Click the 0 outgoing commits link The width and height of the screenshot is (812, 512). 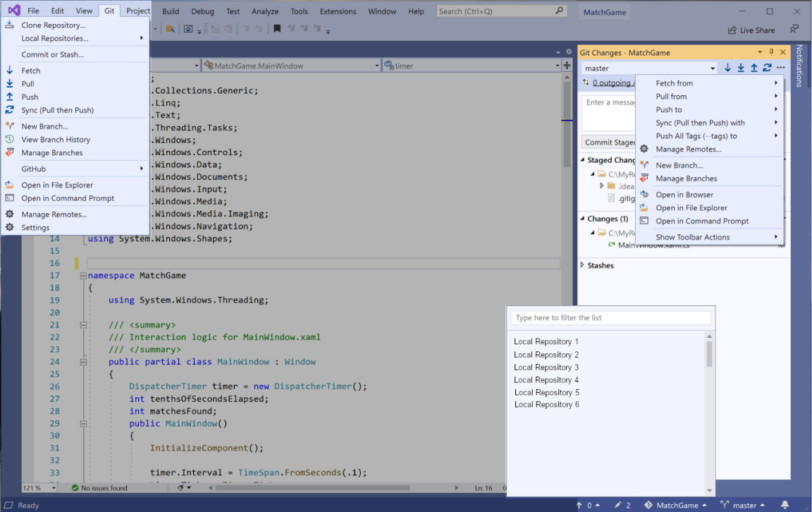(612, 83)
